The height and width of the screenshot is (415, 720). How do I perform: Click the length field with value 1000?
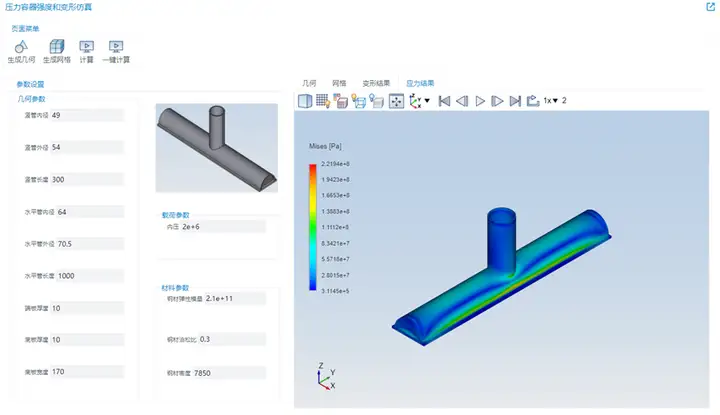90,276
